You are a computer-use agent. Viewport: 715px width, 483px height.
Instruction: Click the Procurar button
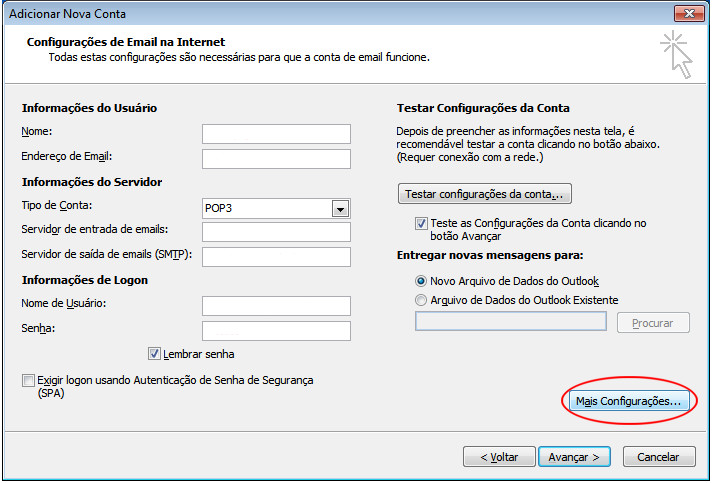(653, 323)
